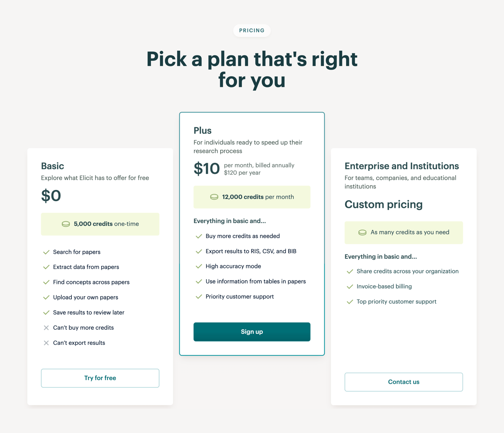
Task: Click the checkmark beside High accuracy mode
Action: [198, 266]
